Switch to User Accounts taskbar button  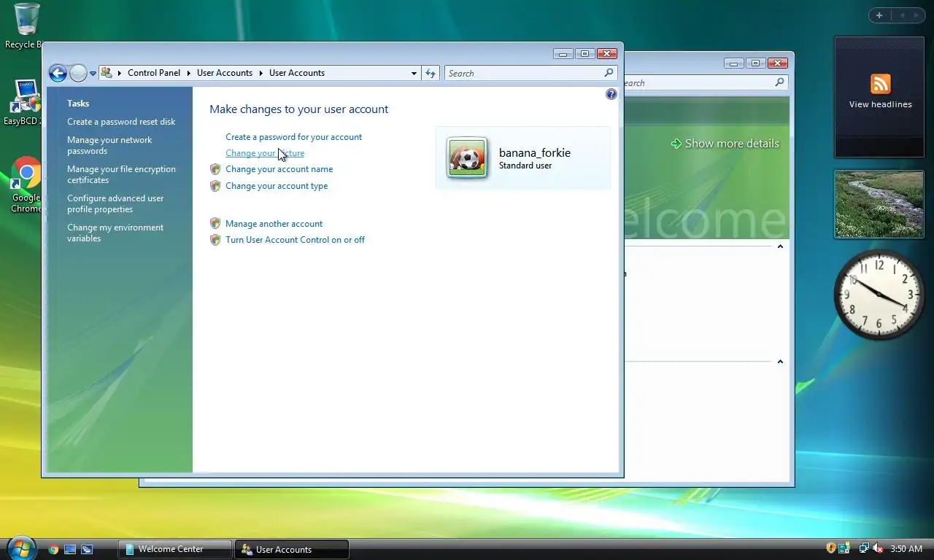coord(291,549)
